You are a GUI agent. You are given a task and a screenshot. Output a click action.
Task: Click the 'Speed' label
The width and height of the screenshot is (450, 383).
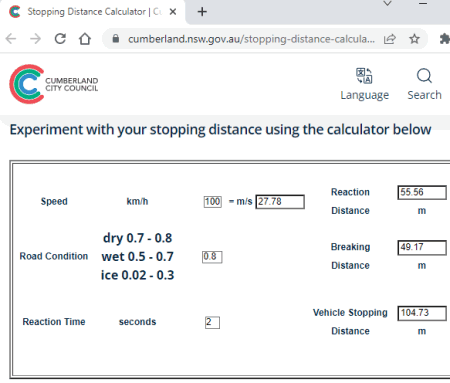(54, 201)
